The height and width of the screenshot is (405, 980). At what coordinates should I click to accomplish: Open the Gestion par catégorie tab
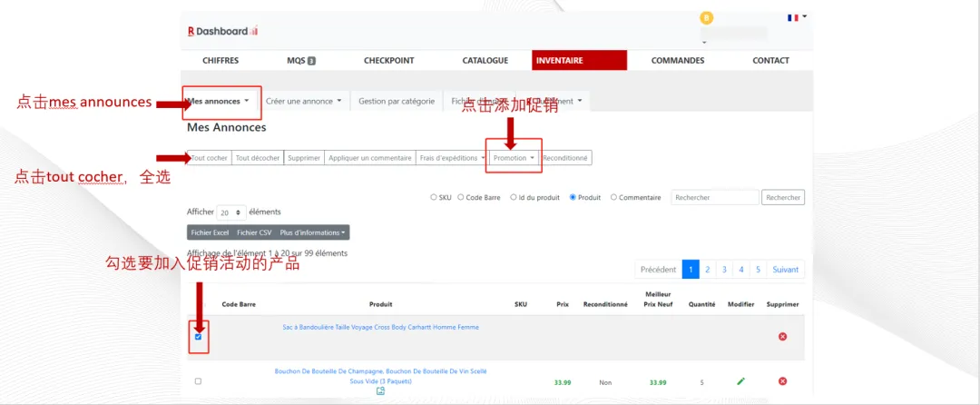point(397,102)
